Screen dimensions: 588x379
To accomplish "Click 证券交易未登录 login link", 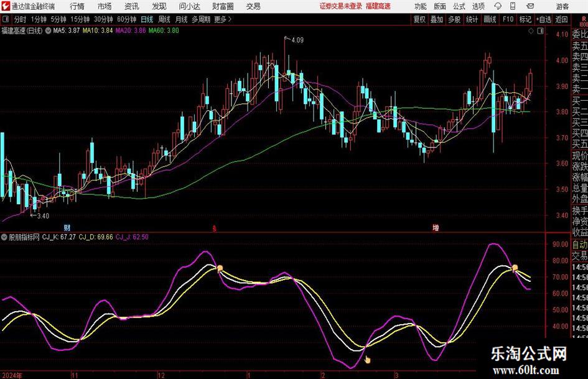I will pos(341,6).
